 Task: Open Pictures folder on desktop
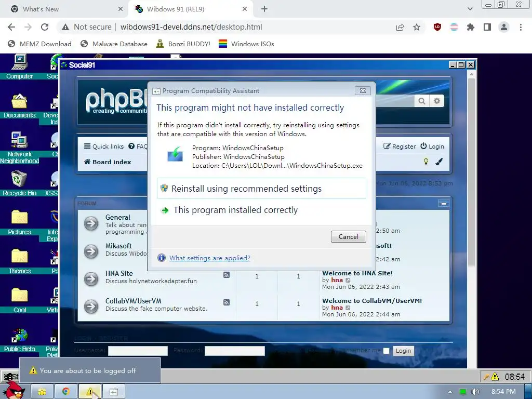pyautogui.click(x=20, y=222)
